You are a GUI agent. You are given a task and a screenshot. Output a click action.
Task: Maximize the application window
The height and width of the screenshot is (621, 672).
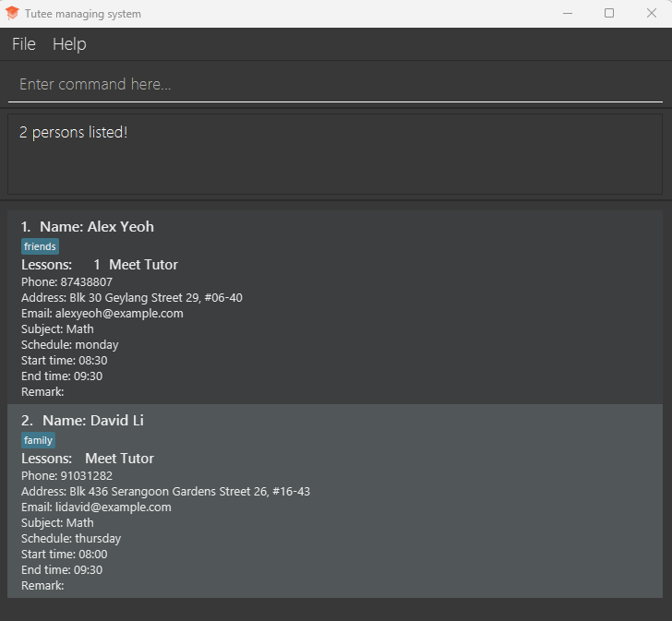coord(609,13)
